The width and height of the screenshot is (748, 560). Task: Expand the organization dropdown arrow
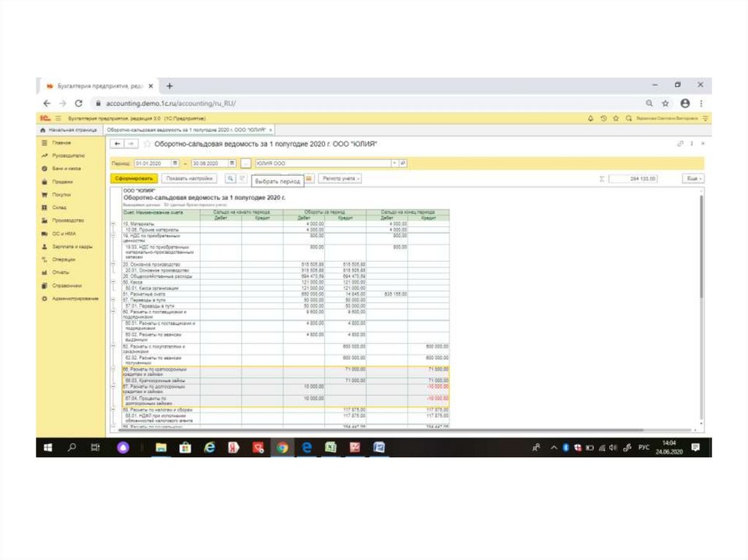coord(394,164)
